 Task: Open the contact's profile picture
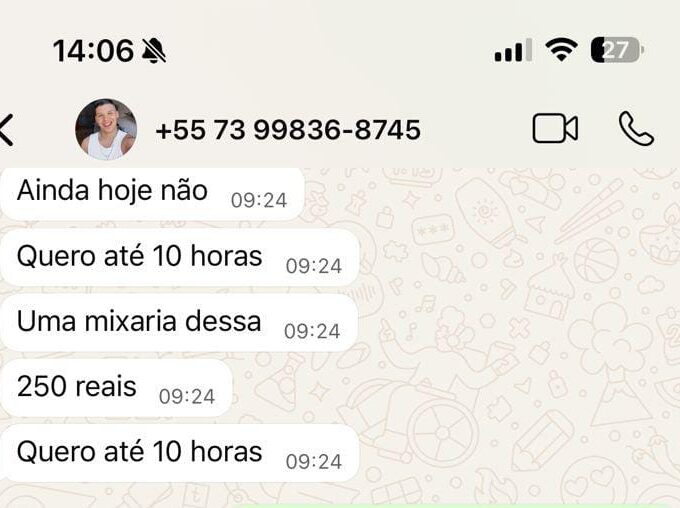pyautogui.click(x=106, y=129)
